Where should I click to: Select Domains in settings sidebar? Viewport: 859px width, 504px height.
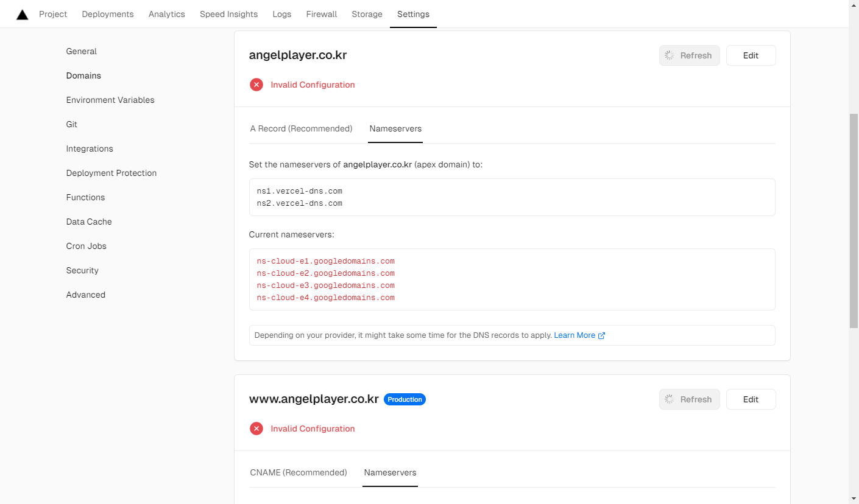click(83, 75)
